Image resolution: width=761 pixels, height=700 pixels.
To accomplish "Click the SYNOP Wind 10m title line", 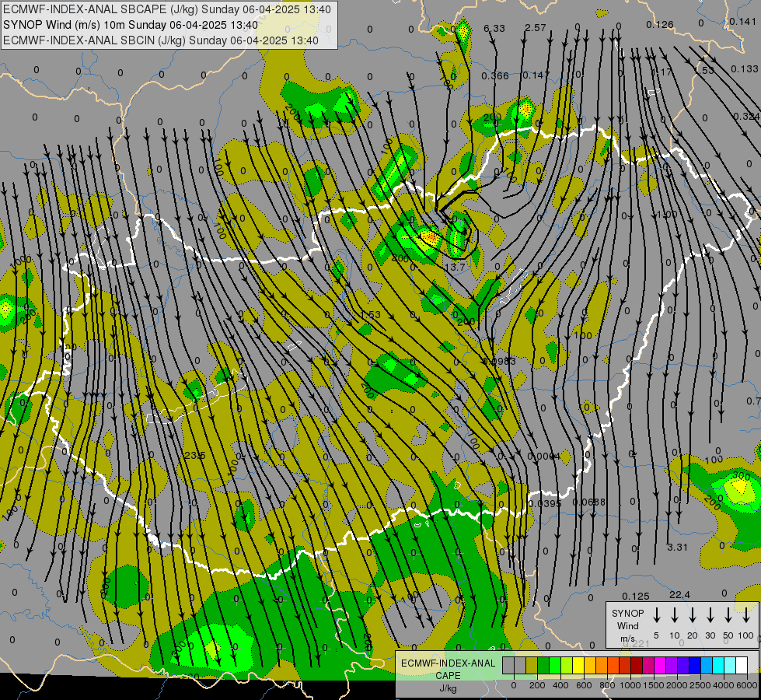I will (131, 25).
